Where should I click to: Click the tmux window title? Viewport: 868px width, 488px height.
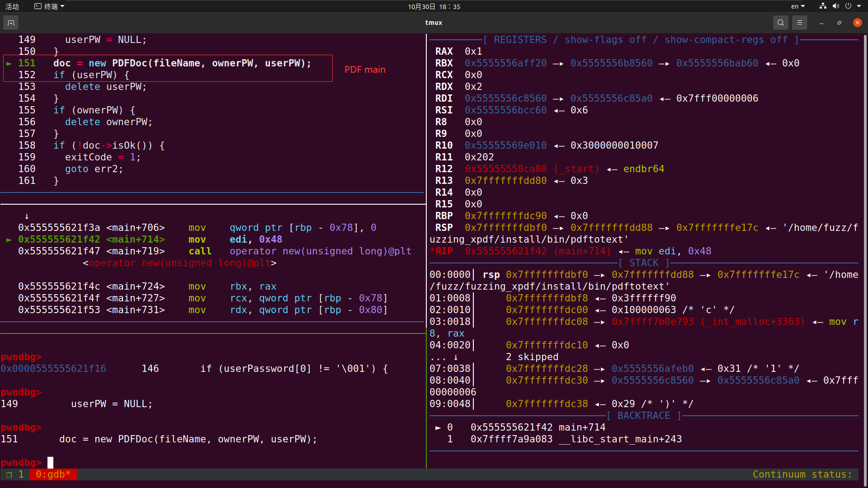pyautogui.click(x=434, y=23)
